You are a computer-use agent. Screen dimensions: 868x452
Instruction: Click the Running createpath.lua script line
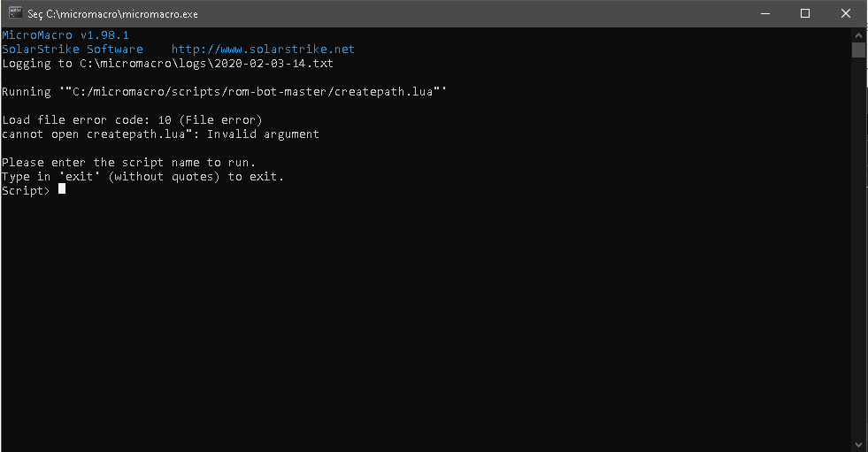224,92
